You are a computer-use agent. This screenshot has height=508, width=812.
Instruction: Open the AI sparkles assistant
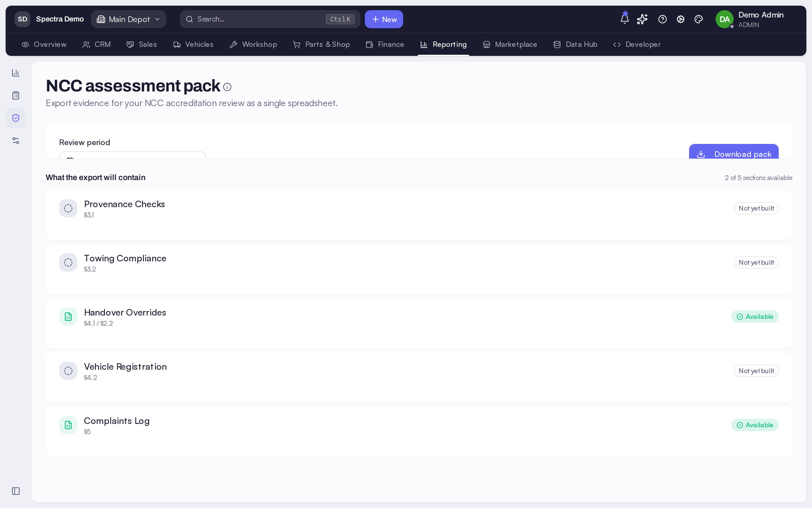click(642, 19)
